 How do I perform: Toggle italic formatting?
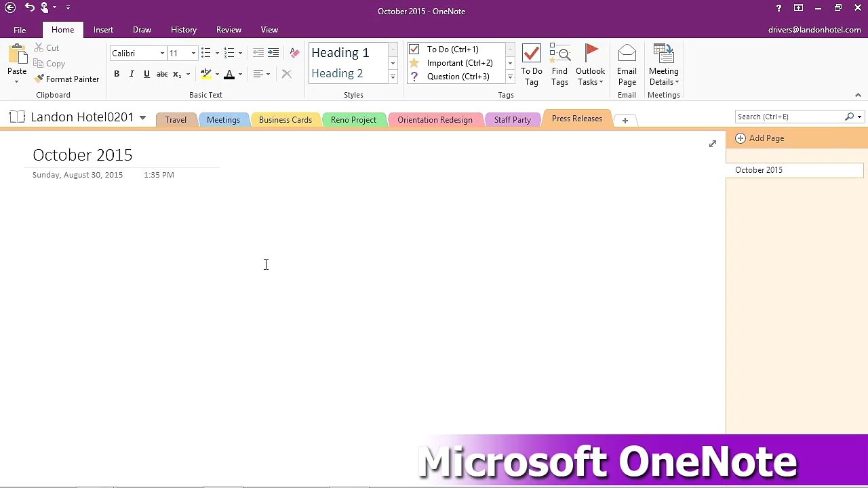[x=132, y=74]
